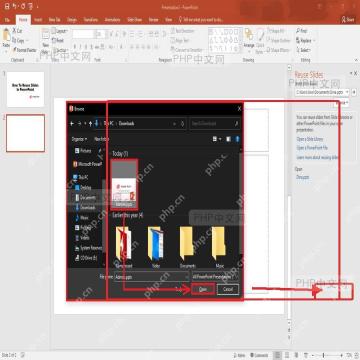Select CD Drive in navigation pane
This screenshot has height=360, width=360.
(x=86, y=259)
